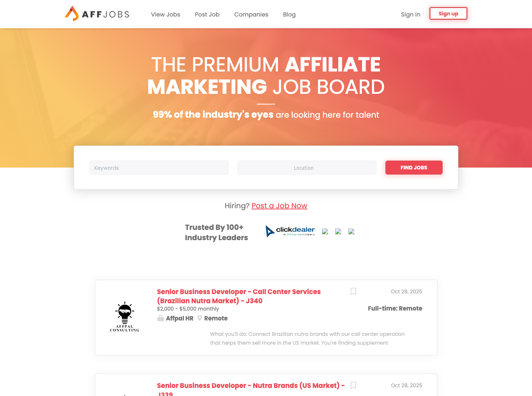
Task: Open the View Jobs menu item
Action: [x=165, y=15]
